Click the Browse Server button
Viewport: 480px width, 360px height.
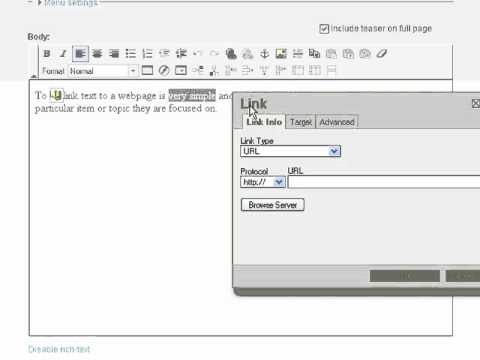point(273,205)
